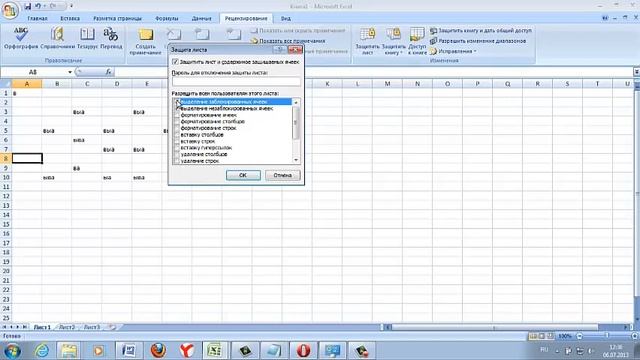
Task: Toggle форматирование столбцов checkbox
Action: tap(176, 122)
